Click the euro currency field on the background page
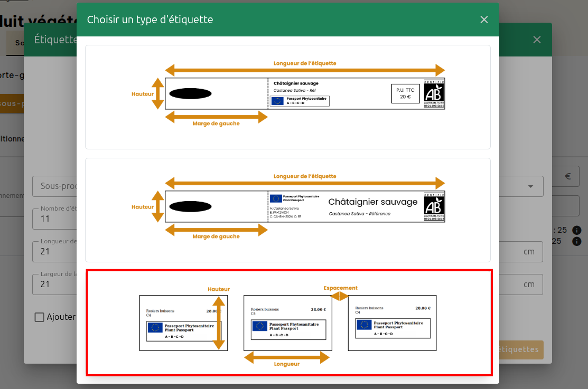Screen dimensions: 588x389 pyautogui.click(x=565, y=176)
